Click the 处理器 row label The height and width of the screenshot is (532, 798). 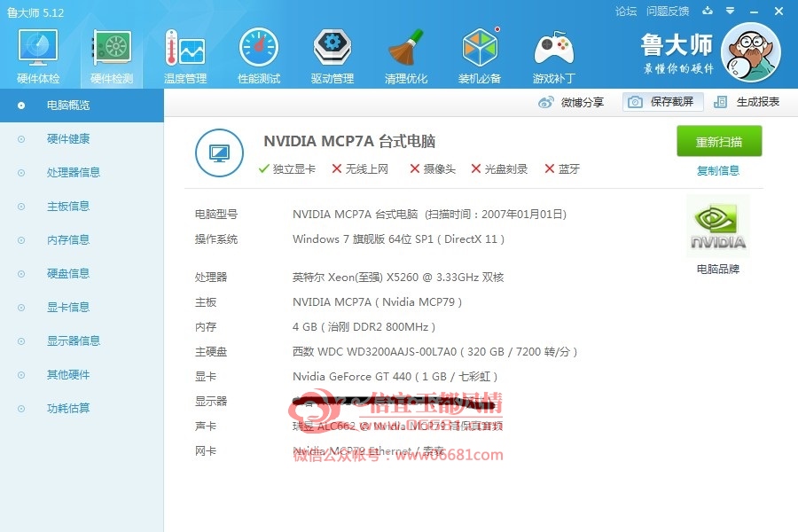tap(211, 278)
